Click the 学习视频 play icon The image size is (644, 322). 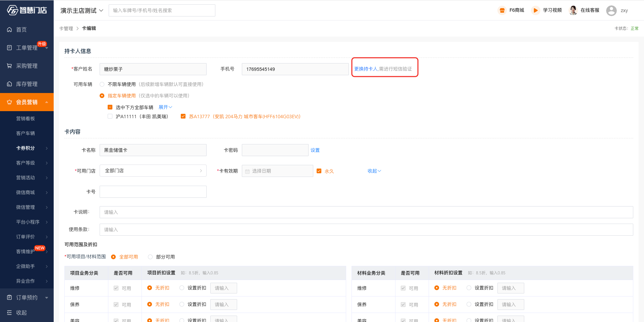[x=535, y=10]
